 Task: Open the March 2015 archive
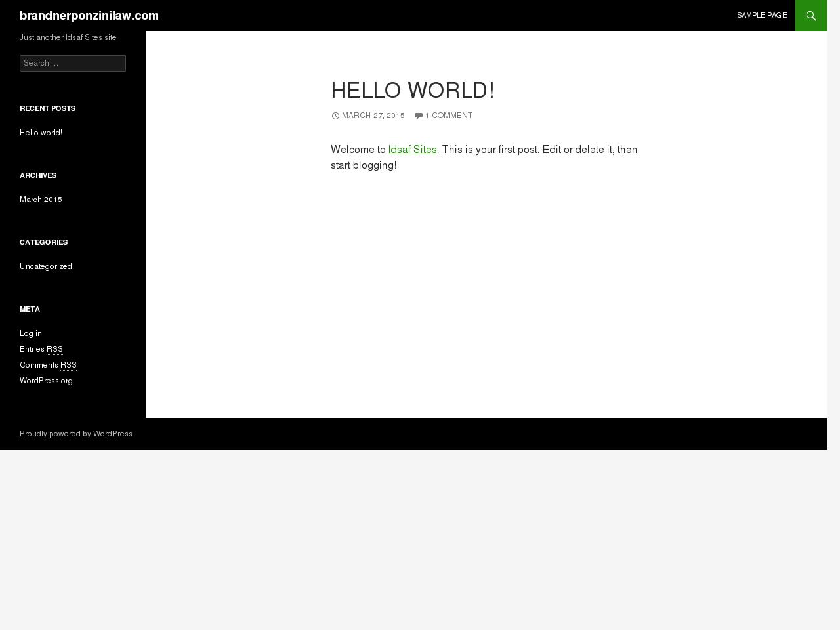click(x=41, y=199)
